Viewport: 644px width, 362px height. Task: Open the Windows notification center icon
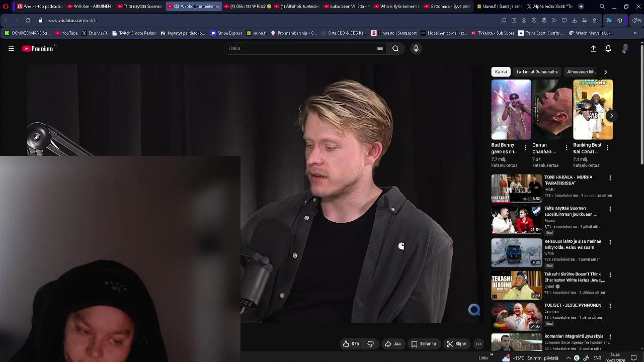pos(634,358)
